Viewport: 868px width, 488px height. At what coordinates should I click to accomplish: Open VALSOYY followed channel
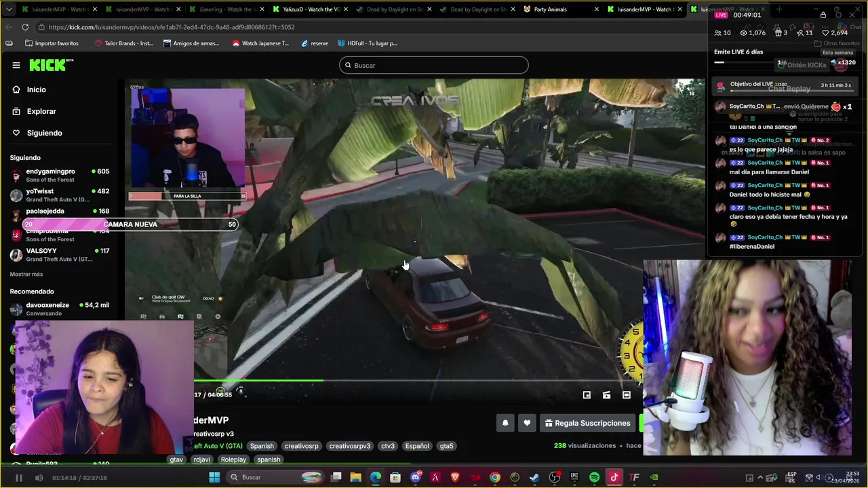(x=60, y=254)
